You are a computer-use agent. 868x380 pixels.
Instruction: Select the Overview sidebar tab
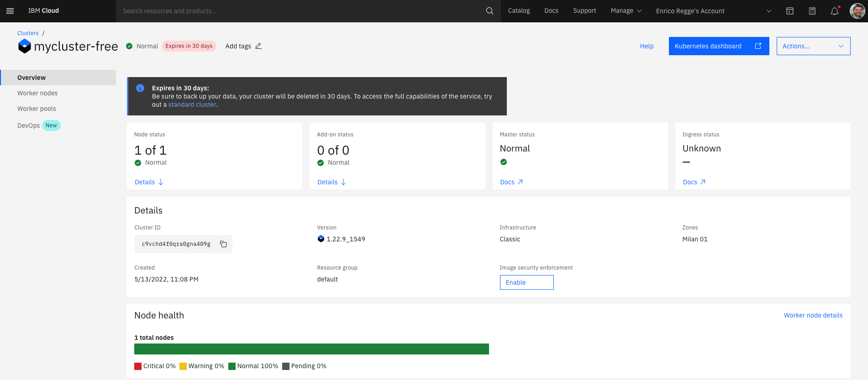tap(58, 78)
